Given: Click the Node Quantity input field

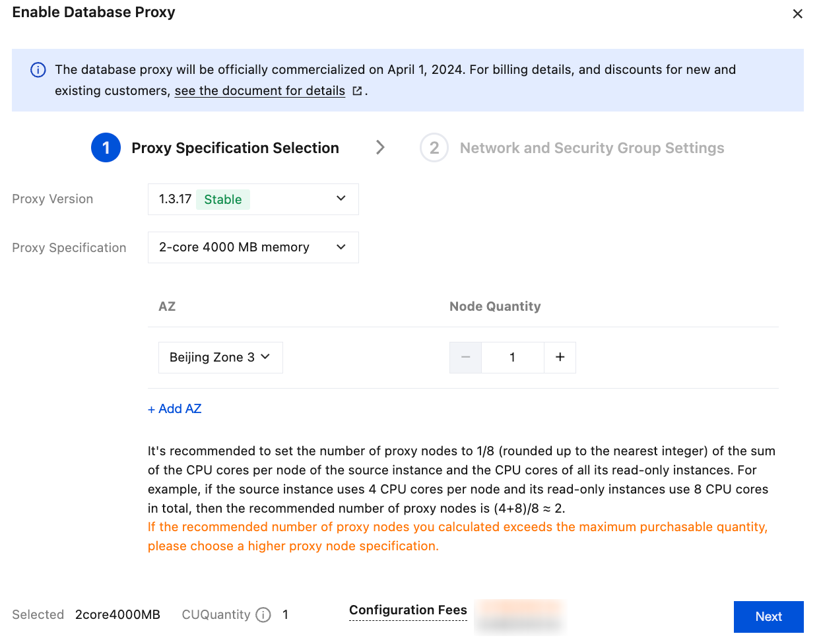Looking at the screenshot, I should [x=512, y=358].
